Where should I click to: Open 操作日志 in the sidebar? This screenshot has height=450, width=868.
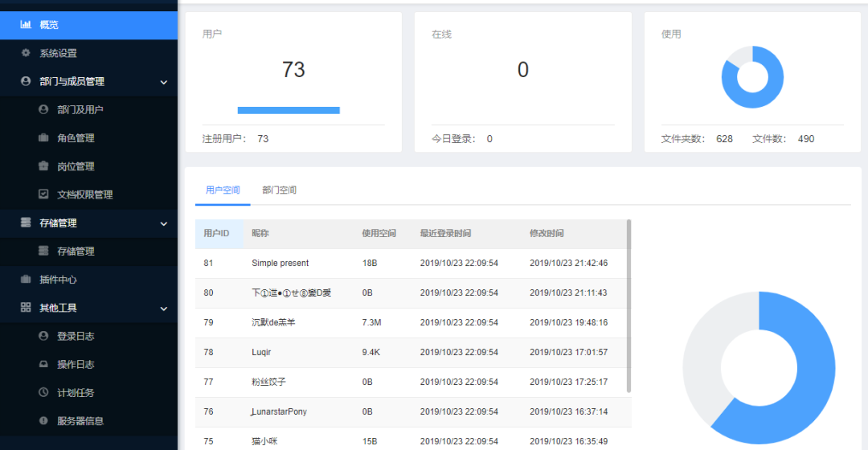click(x=76, y=365)
